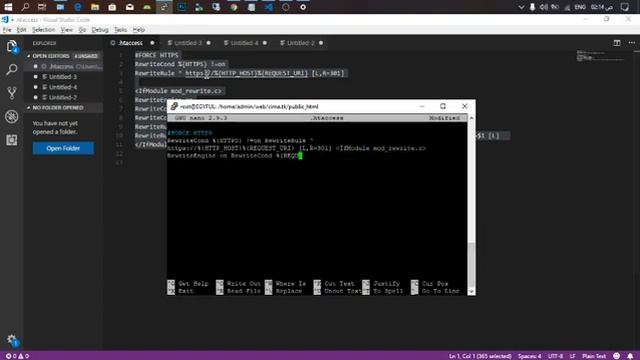Open the Search view in activity bar
The image size is (640, 360).
(12, 70)
